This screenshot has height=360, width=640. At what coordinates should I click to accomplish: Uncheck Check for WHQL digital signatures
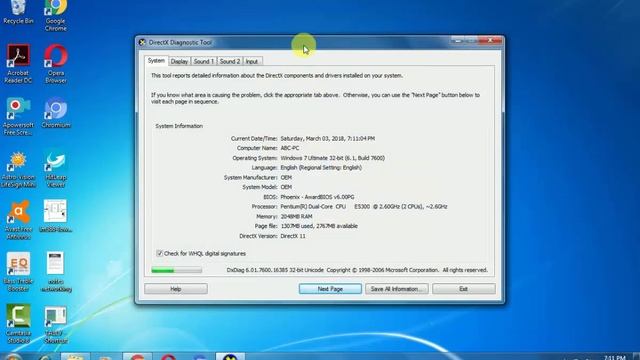click(160, 253)
